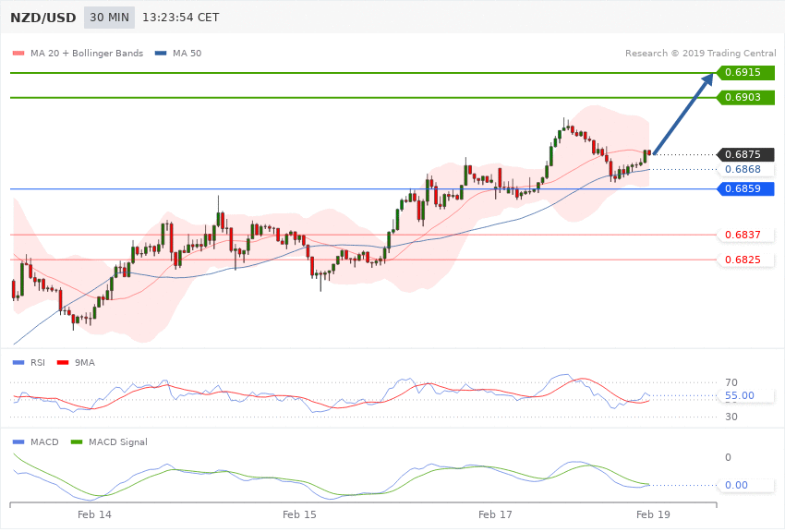Click the red 9MA legend swatch
The width and height of the screenshot is (785, 532).
point(63,362)
